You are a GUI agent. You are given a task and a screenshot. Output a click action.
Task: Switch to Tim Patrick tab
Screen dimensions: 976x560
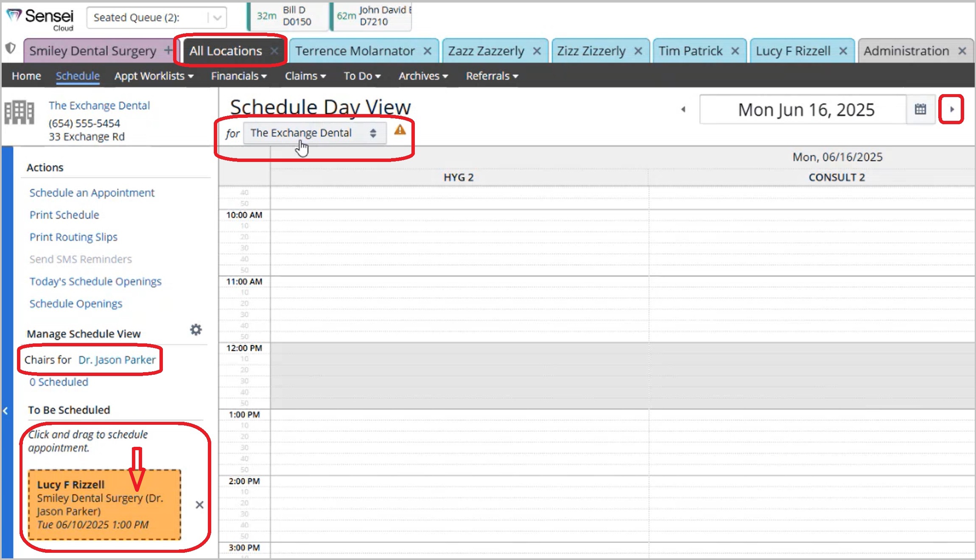(691, 51)
